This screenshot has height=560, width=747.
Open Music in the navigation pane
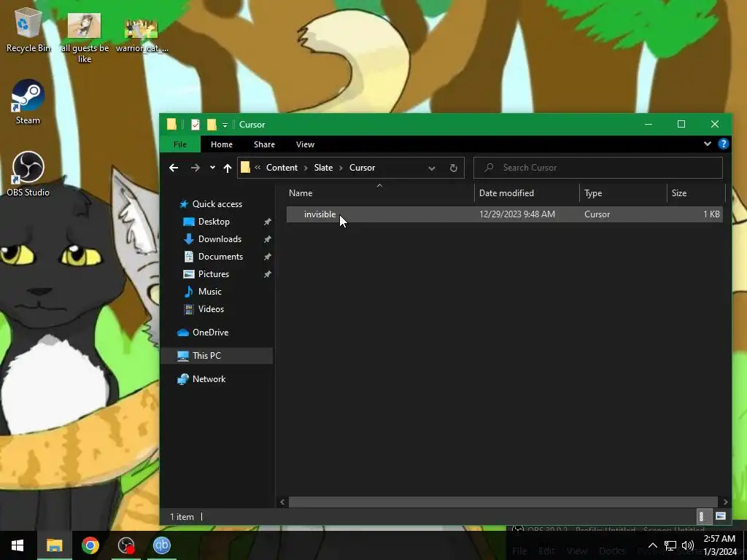point(209,292)
